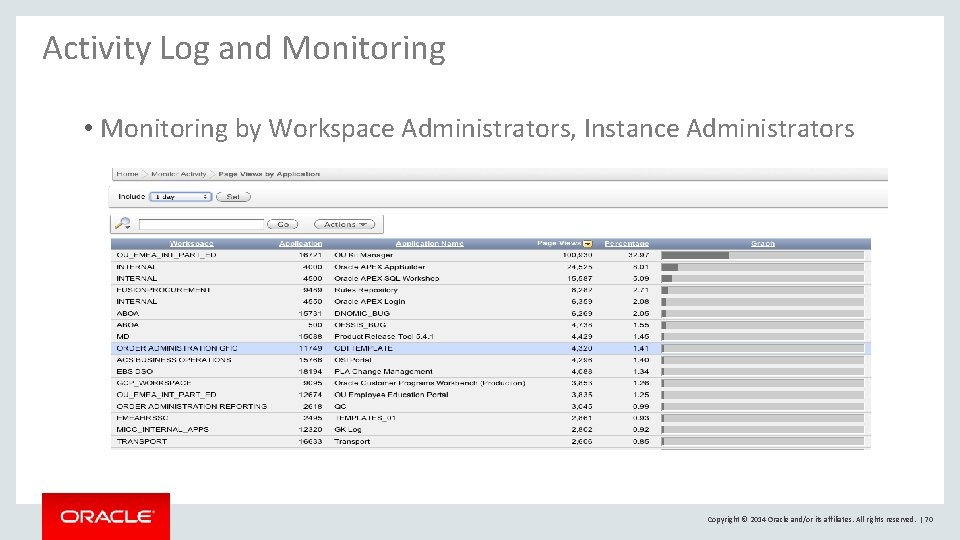Sort by Workspace column header
This screenshot has width=960, height=540.
click(x=192, y=244)
